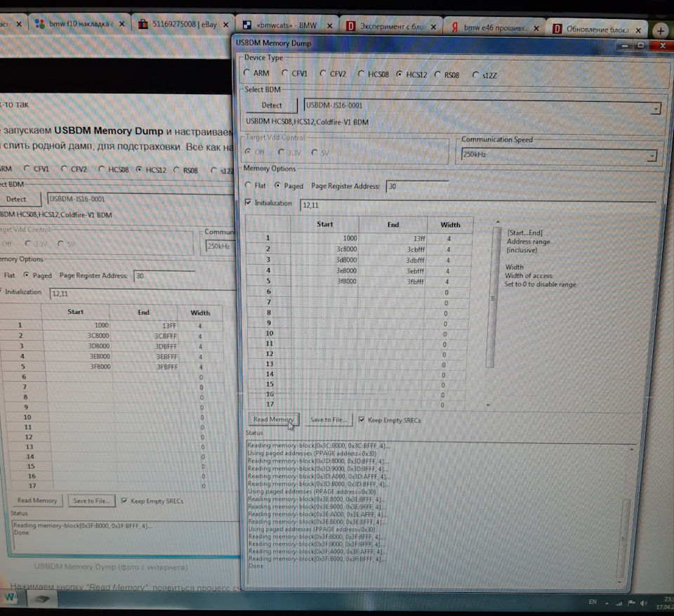Screen dimensions: 674x616
Task: Select row number 17 in memory table
Action: click(x=270, y=404)
